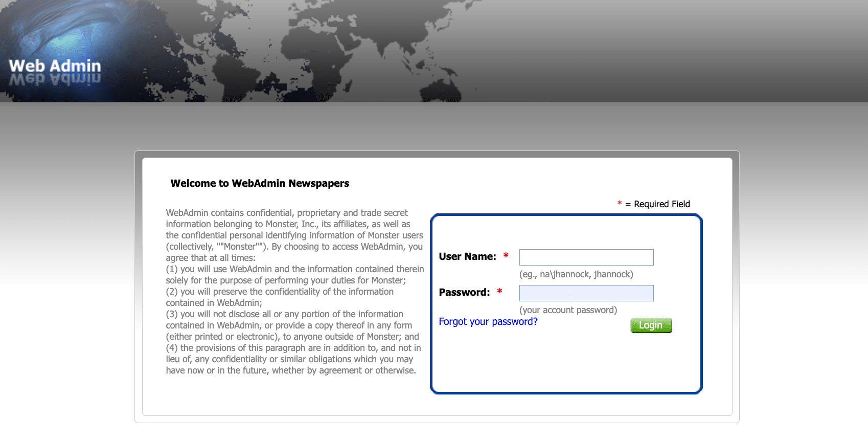Click the username example hint text
The width and height of the screenshot is (868, 440).
(576, 274)
